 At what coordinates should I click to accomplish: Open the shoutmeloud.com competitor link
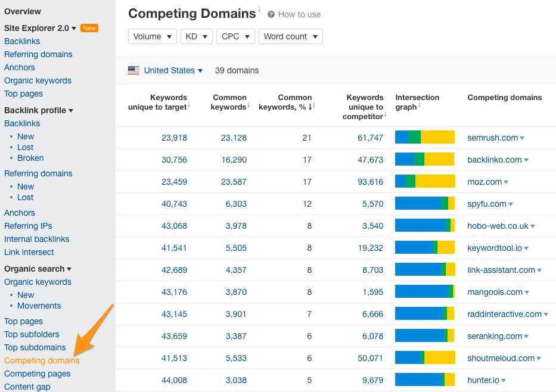pos(501,358)
